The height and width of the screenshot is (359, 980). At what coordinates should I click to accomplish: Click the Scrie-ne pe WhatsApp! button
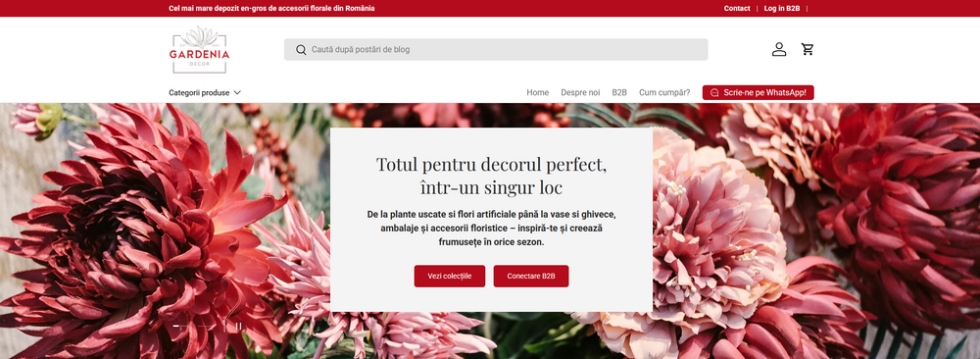tap(759, 92)
